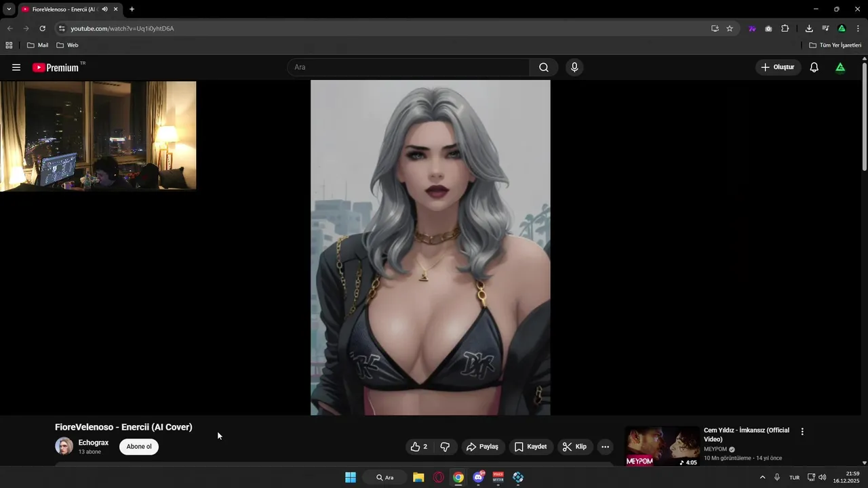Dislike the video with thumbs down

[x=445, y=447]
